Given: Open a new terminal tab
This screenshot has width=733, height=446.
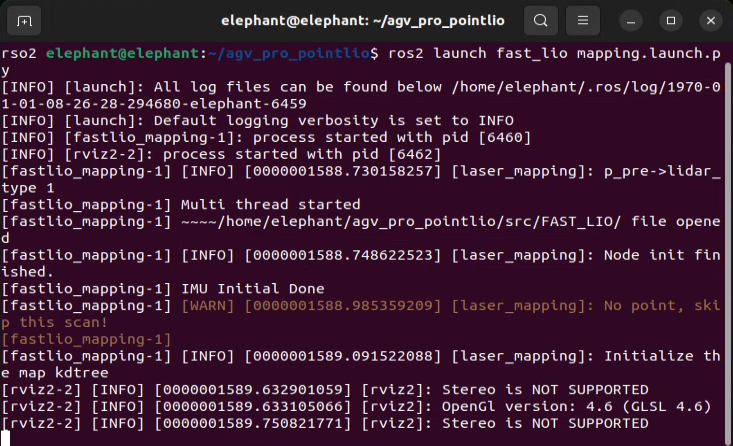Looking at the screenshot, I should 24,21.
